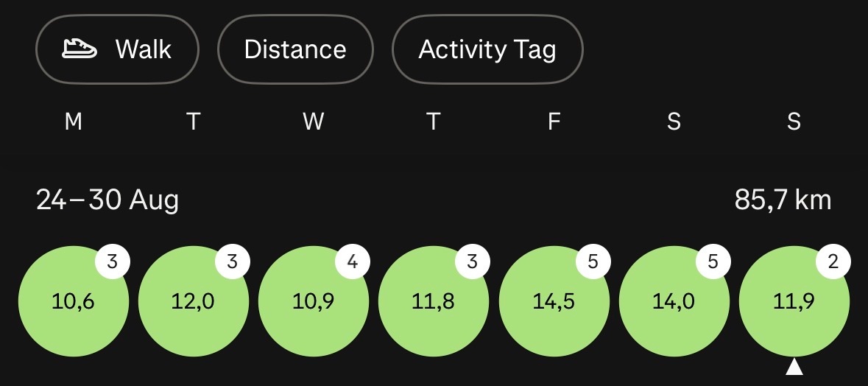Viewport: 868px width, 386px height.
Task: Select Friday's 14,5 km circle
Action: tap(554, 301)
